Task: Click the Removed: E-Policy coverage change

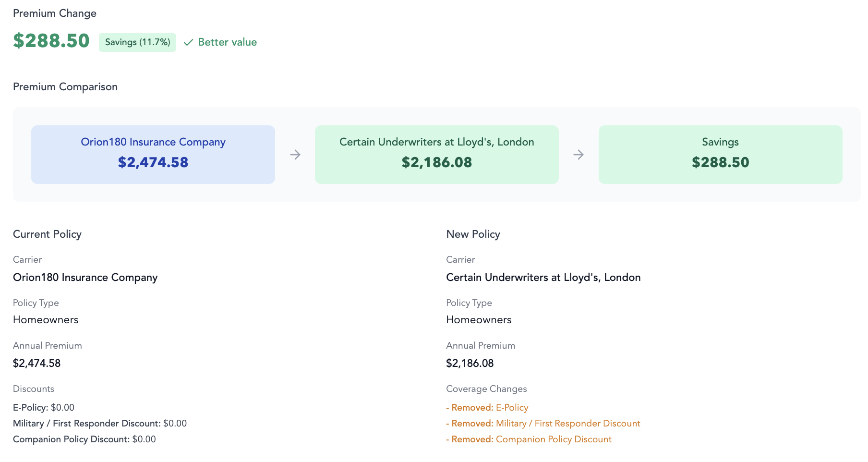Action: pos(487,408)
